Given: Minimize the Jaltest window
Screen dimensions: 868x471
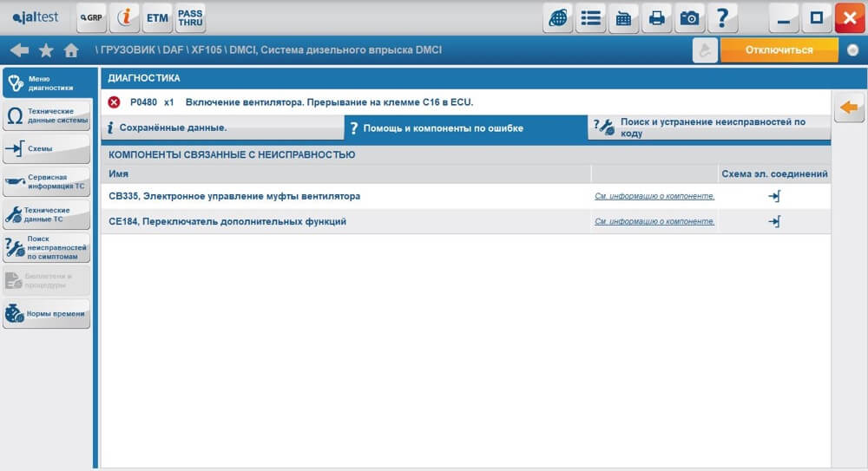Looking at the screenshot, I should [783, 17].
